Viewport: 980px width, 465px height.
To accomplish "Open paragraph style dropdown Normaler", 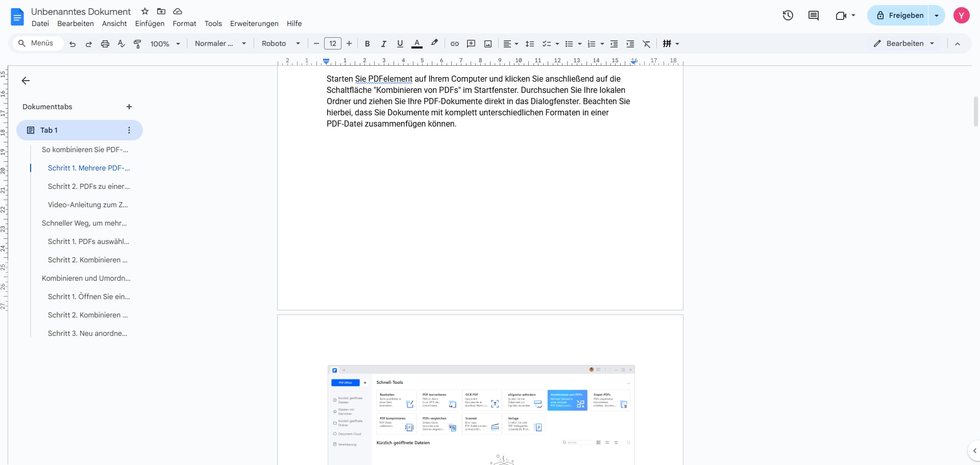I will (x=220, y=44).
